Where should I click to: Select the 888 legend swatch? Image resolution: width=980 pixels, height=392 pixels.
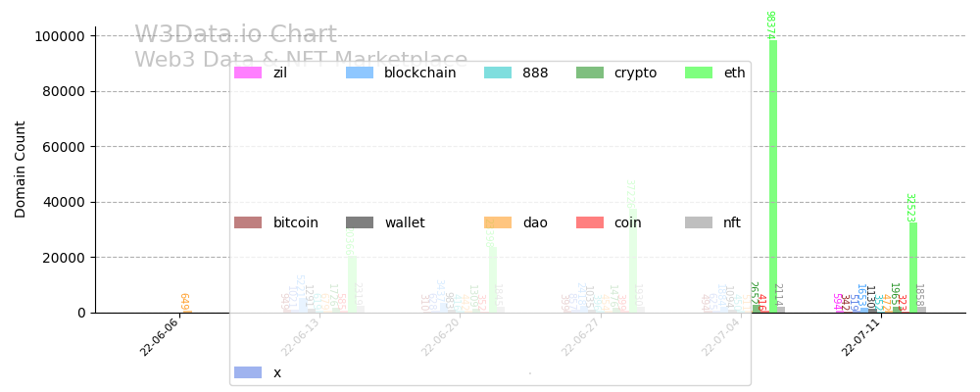click(x=498, y=73)
